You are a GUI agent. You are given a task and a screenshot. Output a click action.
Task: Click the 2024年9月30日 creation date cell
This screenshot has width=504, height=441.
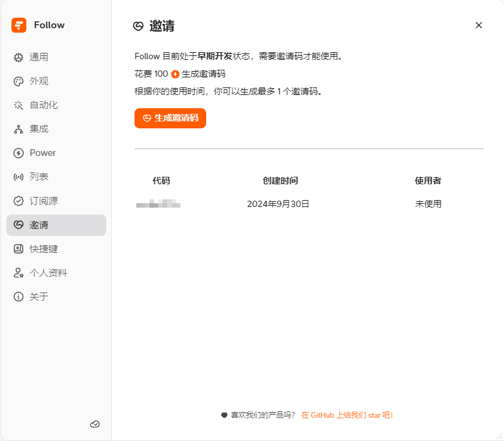[x=278, y=204]
